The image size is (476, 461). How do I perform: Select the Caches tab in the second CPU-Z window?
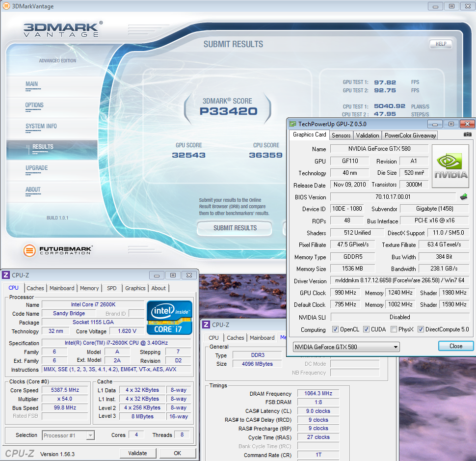pos(235,338)
